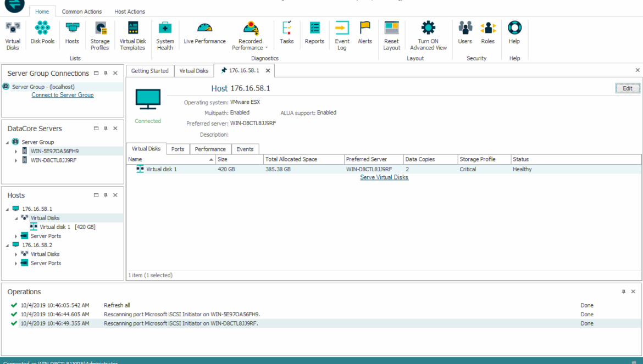Open Reports from ribbon
This screenshot has height=364, width=643.
pyautogui.click(x=314, y=33)
